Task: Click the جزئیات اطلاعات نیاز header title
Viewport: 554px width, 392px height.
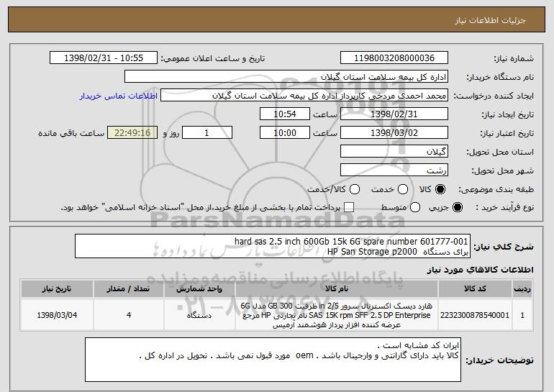Action: (x=490, y=20)
